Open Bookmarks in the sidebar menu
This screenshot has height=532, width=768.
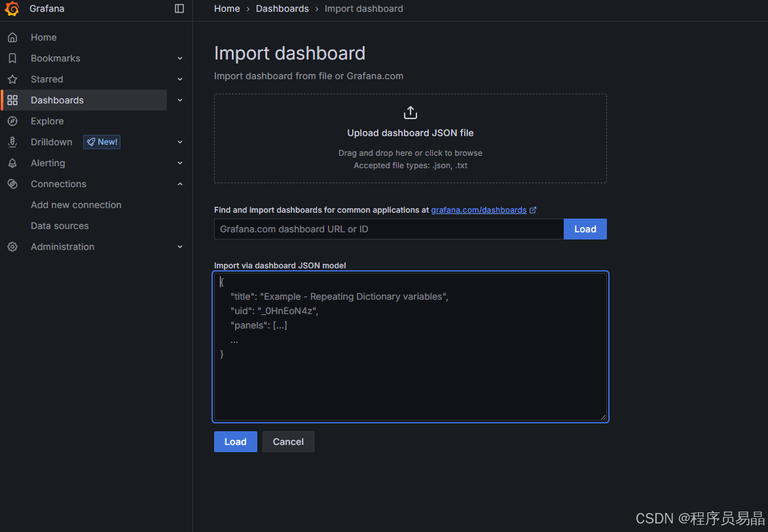click(x=56, y=58)
